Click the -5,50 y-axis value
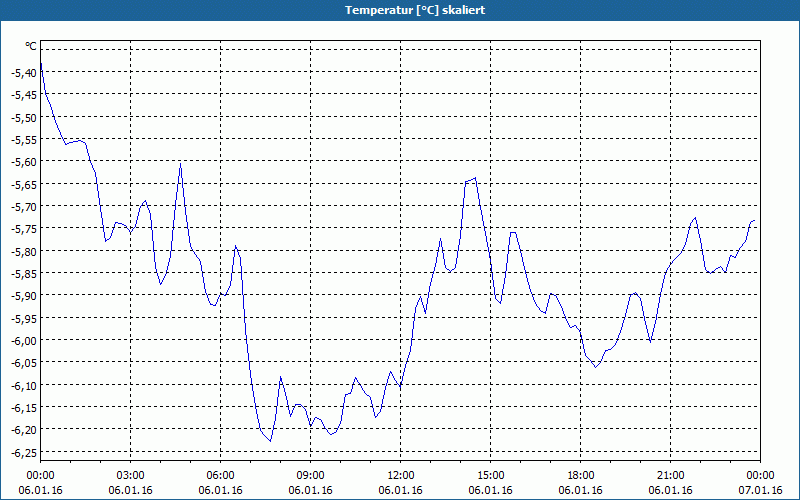The image size is (800, 500). [23, 117]
